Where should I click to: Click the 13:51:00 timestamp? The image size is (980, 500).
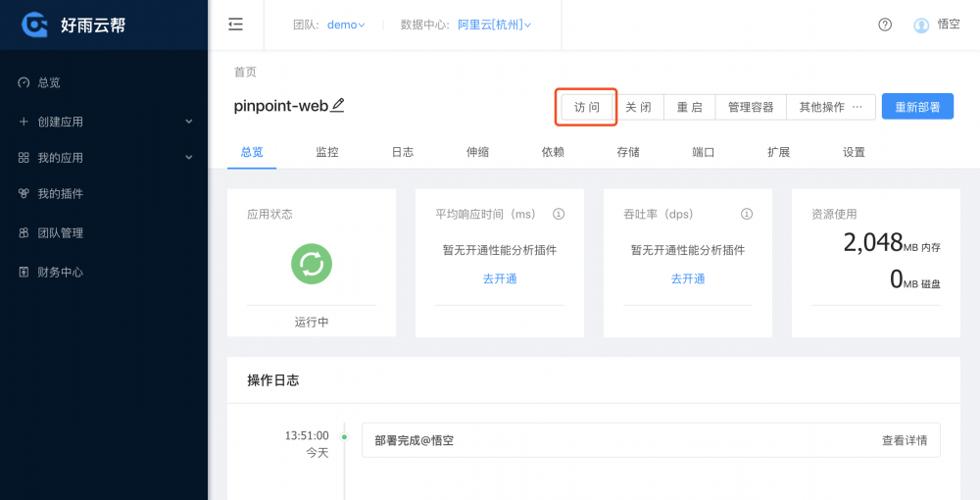[x=307, y=435]
